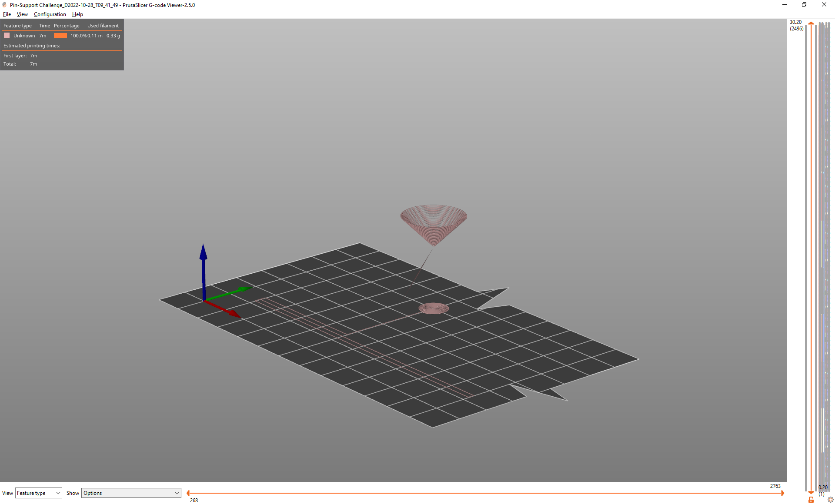Click the orange filament usage bar in the legend
The height and width of the screenshot is (504, 835).
pos(60,36)
